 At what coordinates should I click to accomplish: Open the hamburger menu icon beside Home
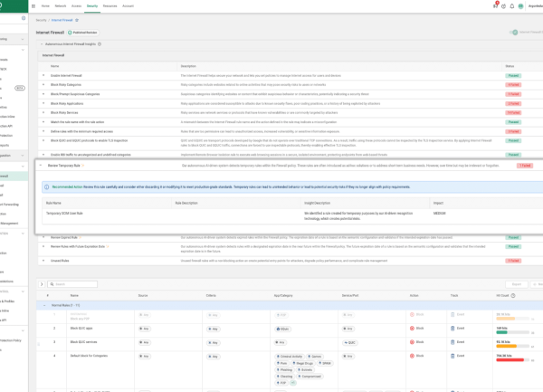tap(33, 6)
